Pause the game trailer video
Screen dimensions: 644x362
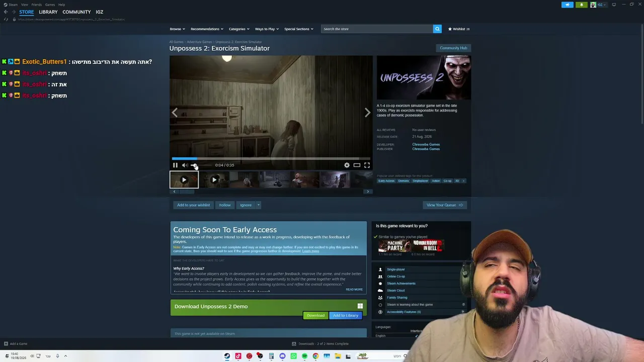175,165
